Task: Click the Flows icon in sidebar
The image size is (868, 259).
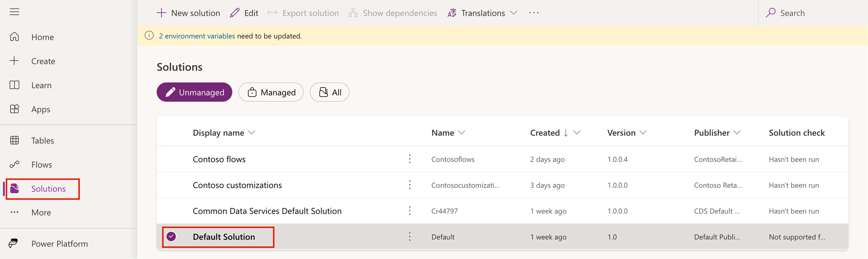Action: tap(14, 164)
